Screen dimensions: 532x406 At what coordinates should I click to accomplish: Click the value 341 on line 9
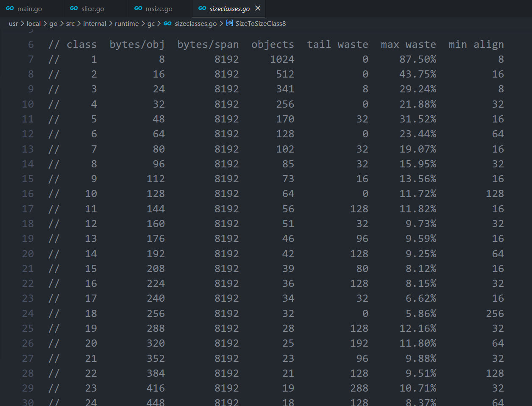(x=285, y=89)
